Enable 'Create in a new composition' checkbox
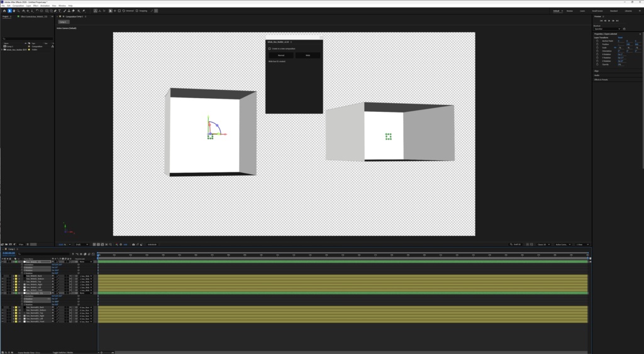 tap(269, 48)
